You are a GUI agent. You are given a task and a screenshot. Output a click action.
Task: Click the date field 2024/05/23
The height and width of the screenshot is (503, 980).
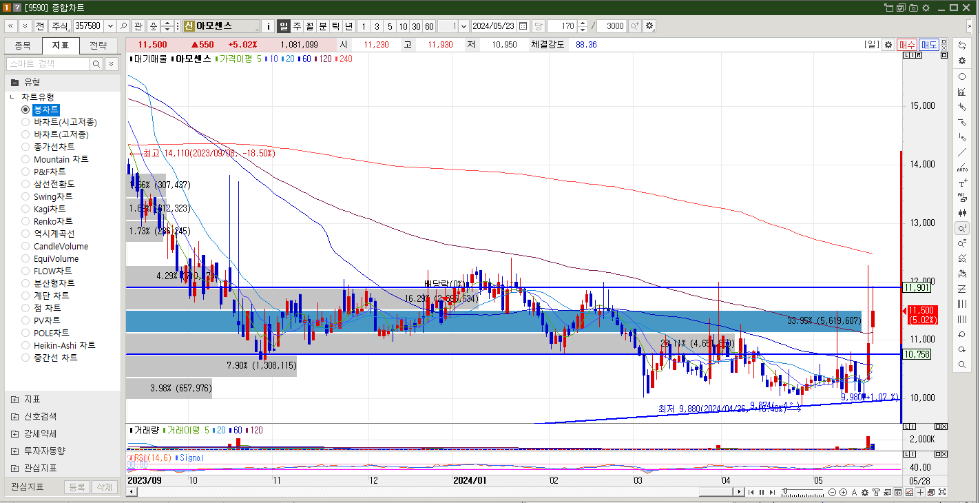494,26
